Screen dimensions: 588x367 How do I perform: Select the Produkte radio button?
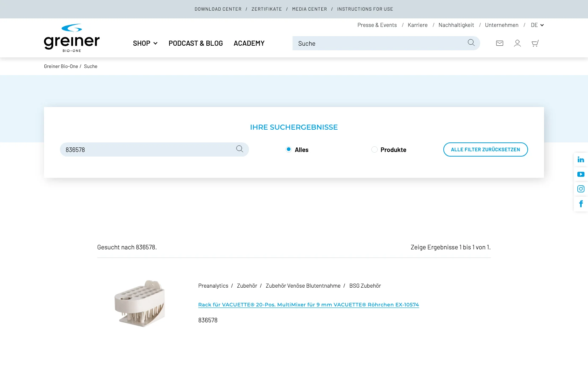tap(375, 149)
